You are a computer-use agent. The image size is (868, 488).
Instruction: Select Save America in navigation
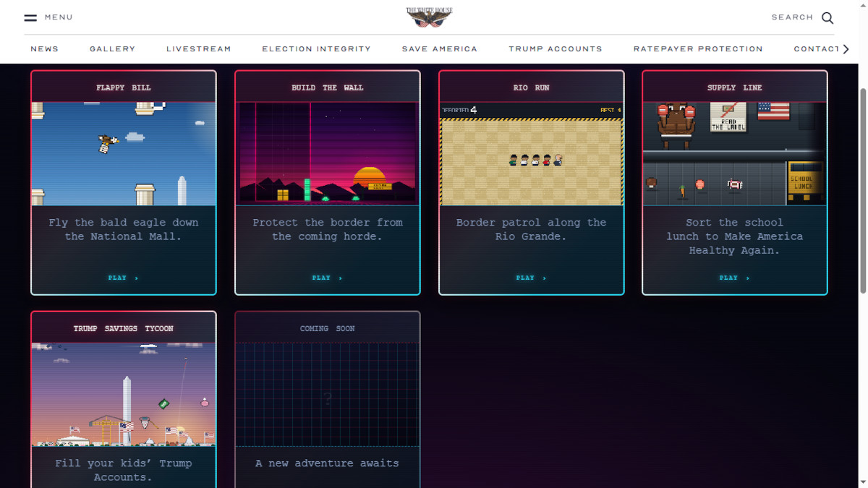(x=440, y=49)
